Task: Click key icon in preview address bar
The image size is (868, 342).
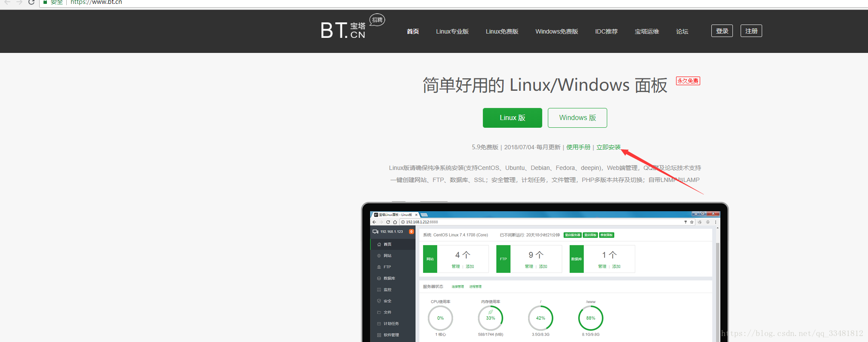Action: (686, 222)
